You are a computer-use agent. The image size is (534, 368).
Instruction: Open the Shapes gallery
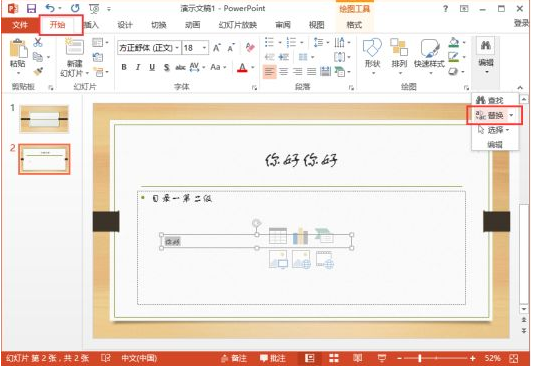(x=372, y=57)
